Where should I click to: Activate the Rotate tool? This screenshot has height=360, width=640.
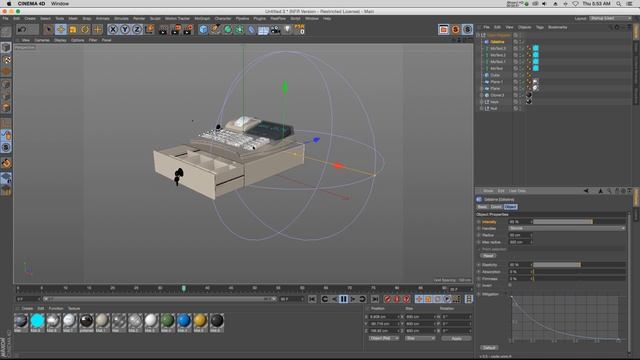click(85, 29)
